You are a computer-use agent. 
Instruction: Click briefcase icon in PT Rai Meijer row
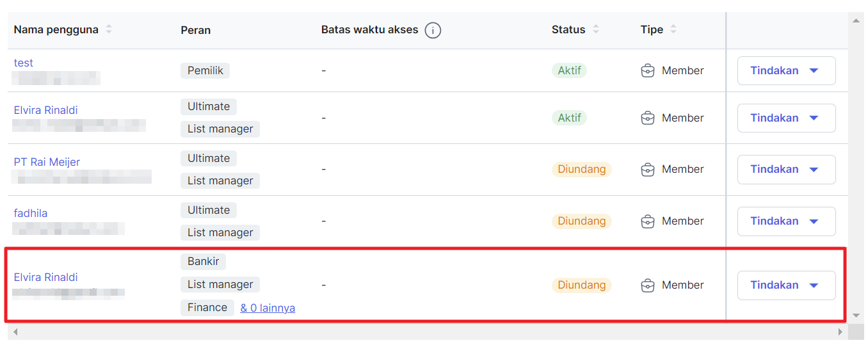click(x=648, y=170)
